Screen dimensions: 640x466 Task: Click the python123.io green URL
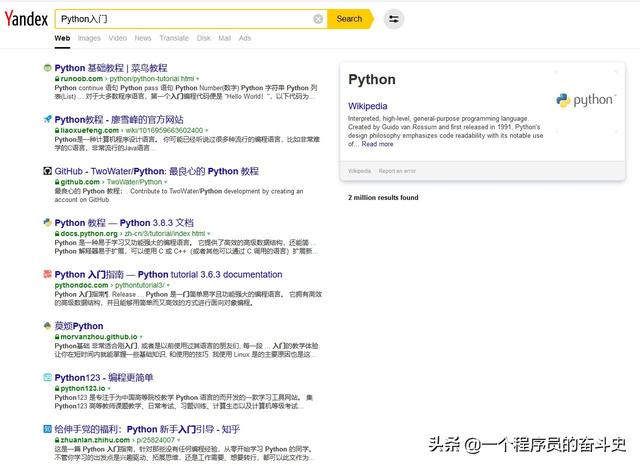click(x=83, y=388)
